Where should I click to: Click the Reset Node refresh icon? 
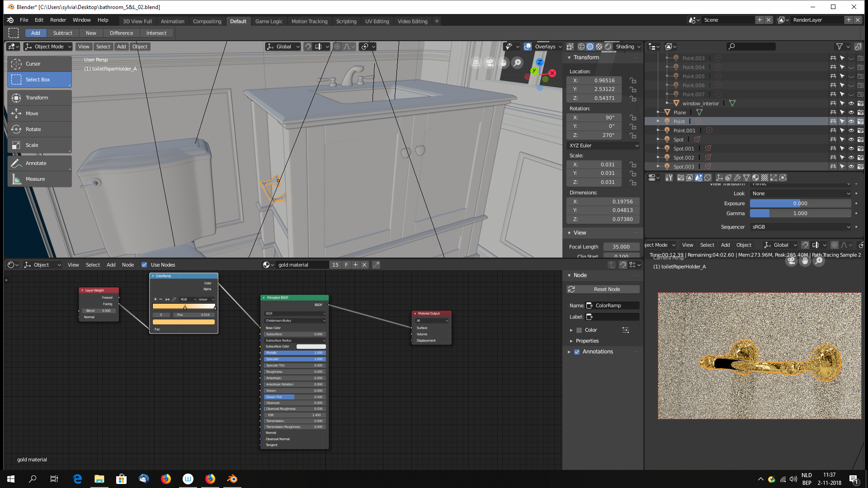pyautogui.click(x=571, y=289)
